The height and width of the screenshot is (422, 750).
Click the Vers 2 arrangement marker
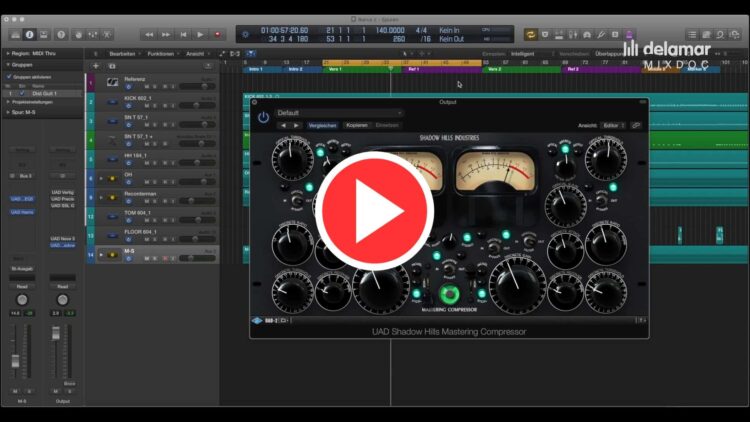[x=521, y=69]
